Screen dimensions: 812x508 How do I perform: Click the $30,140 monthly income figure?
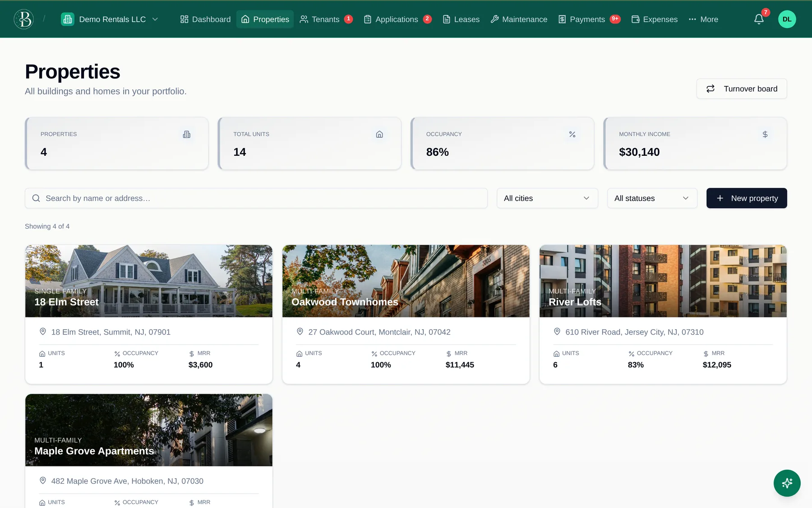(x=639, y=152)
